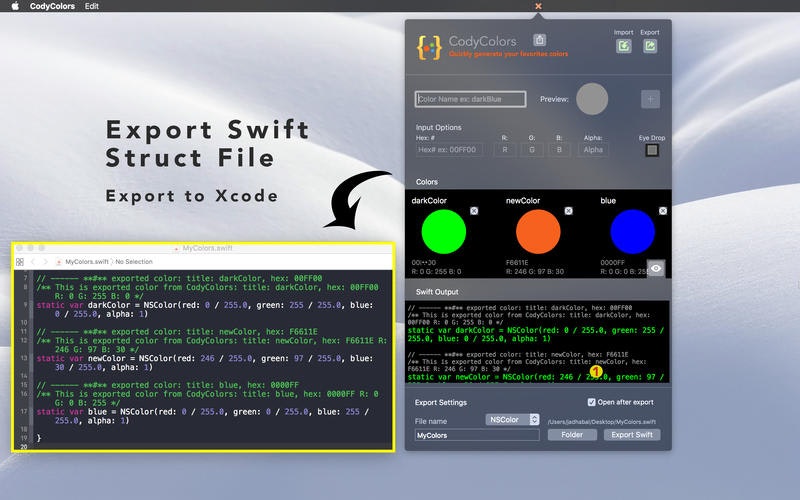Click the Hex# input field
The image size is (800, 500).
[449, 149]
